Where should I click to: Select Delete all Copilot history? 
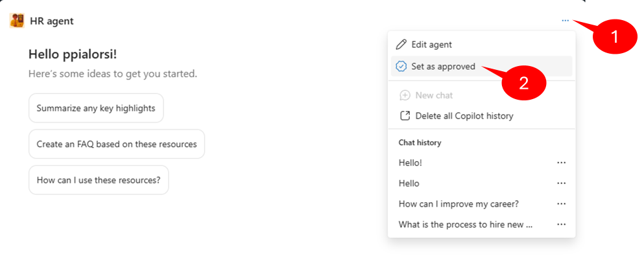click(481, 116)
